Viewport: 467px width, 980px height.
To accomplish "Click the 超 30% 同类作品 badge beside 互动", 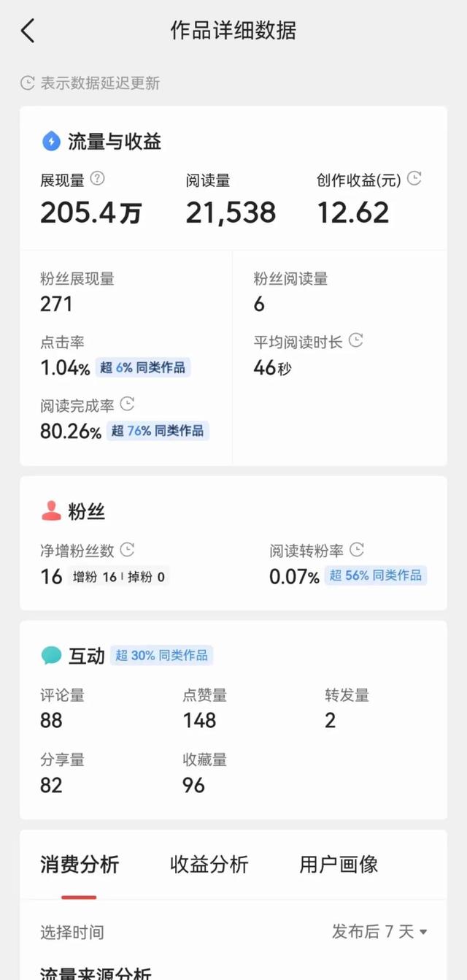I will [161, 655].
